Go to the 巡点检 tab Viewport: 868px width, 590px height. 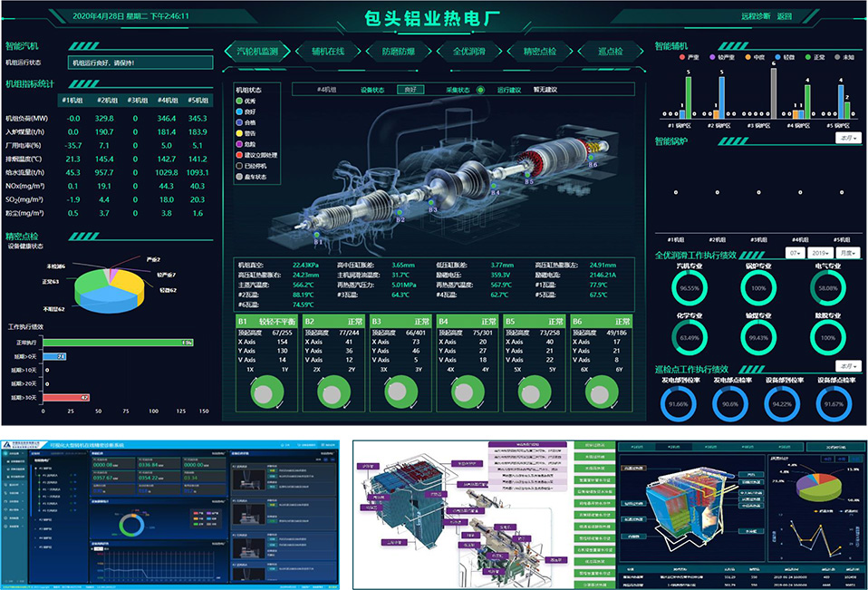(x=611, y=52)
